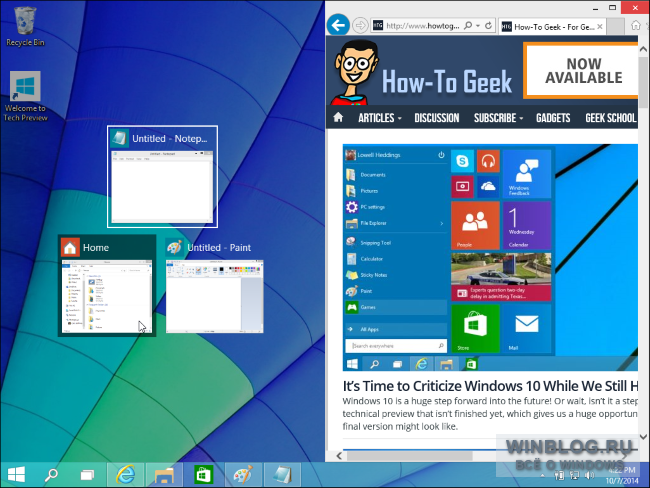Viewport: 650px width, 488px height.
Task: Open the Geek School menu item
Action: (x=611, y=118)
